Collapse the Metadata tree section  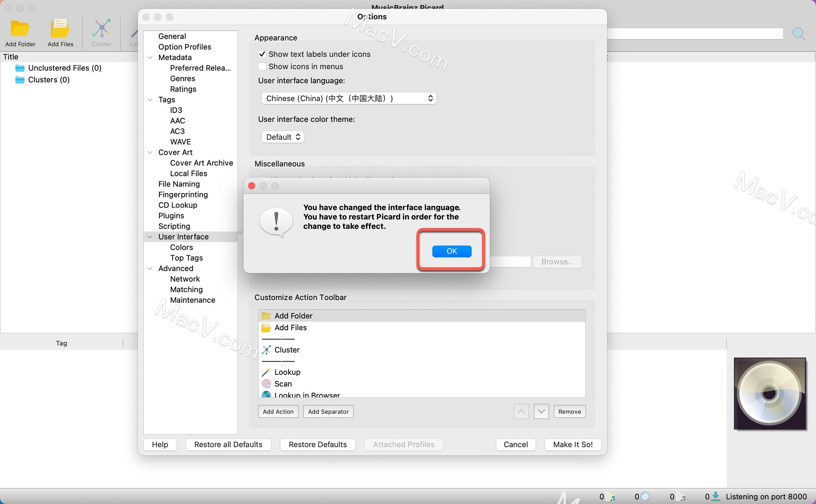tap(150, 57)
